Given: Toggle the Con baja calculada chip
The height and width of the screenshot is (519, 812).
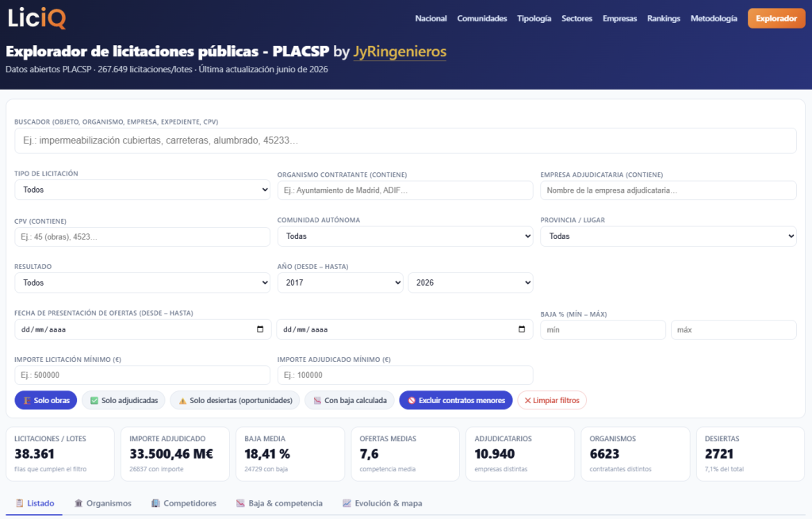Looking at the screenshot, I should [350, 400].
